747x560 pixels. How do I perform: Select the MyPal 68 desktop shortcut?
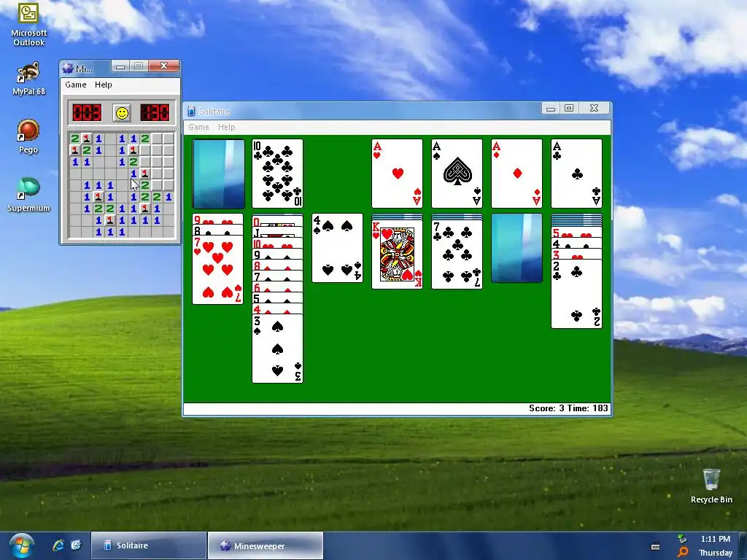point(28,79)
